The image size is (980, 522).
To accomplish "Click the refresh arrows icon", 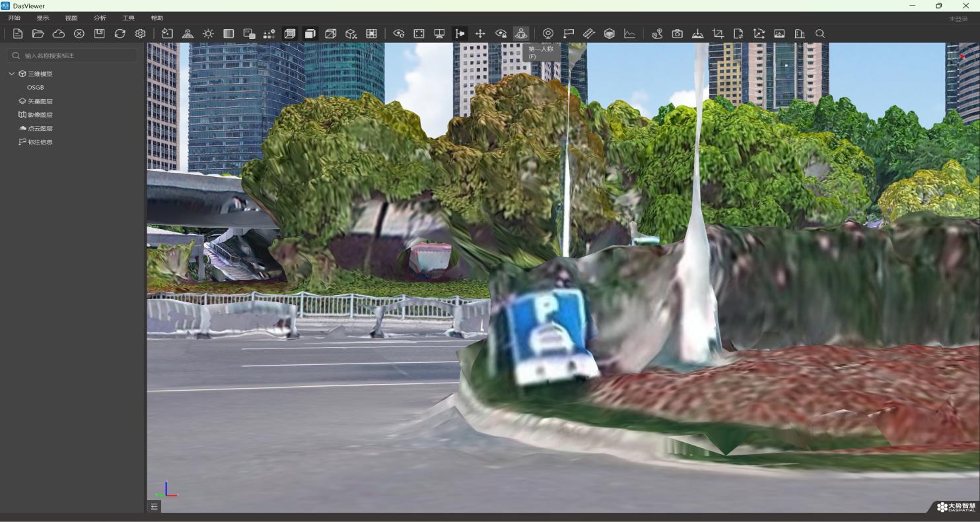I will click(x=120, y=34).
